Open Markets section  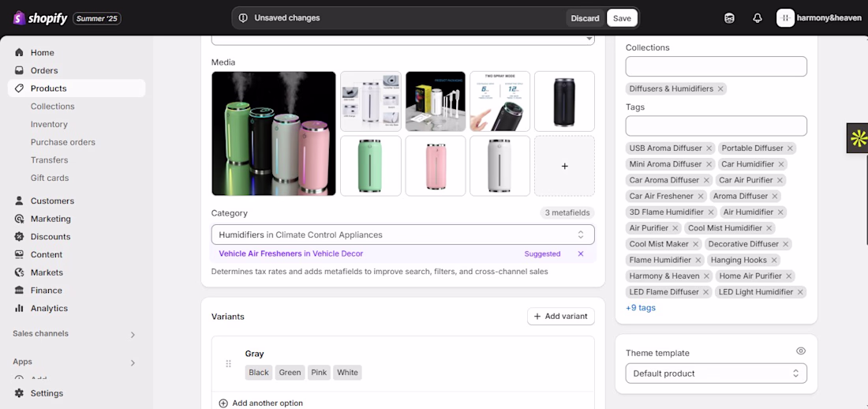coord(47,272)
